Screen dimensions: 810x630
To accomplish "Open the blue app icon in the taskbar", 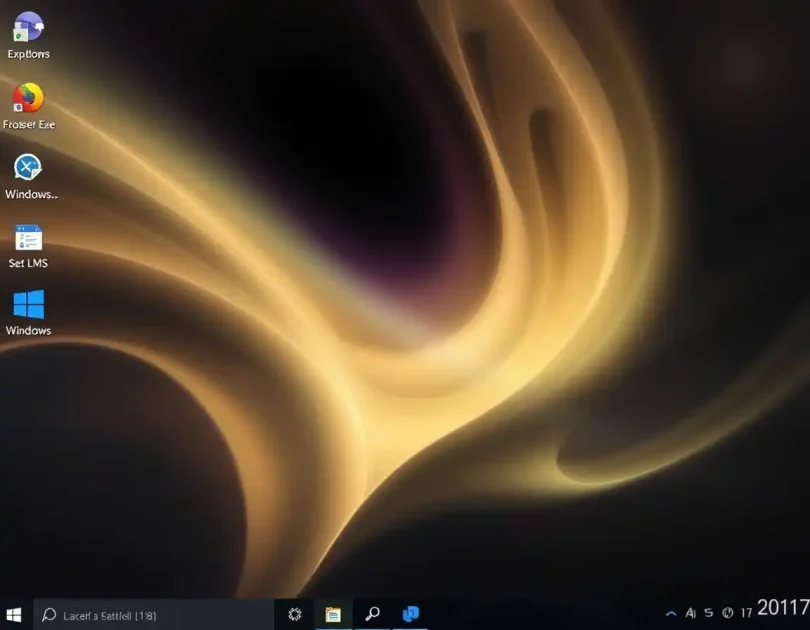I will tap(411, 614).
